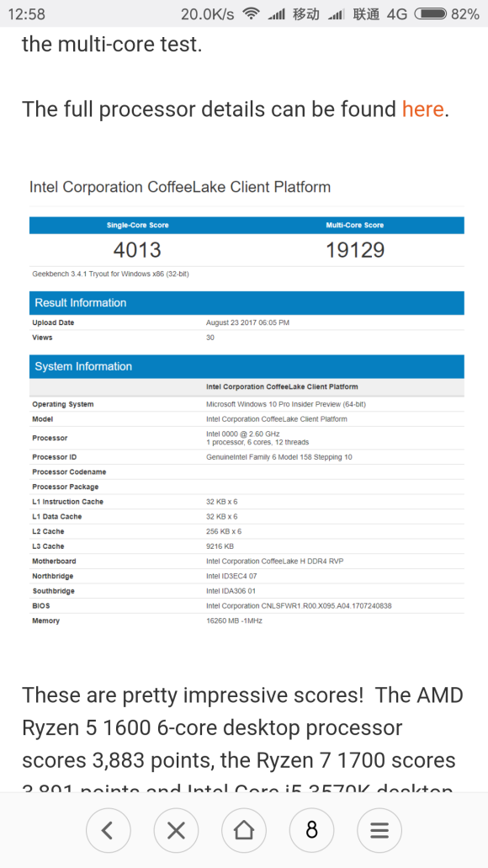Tap the Wi-Fi status icon
This screenshot has height=868, width=488.
(x=252, y=13)
